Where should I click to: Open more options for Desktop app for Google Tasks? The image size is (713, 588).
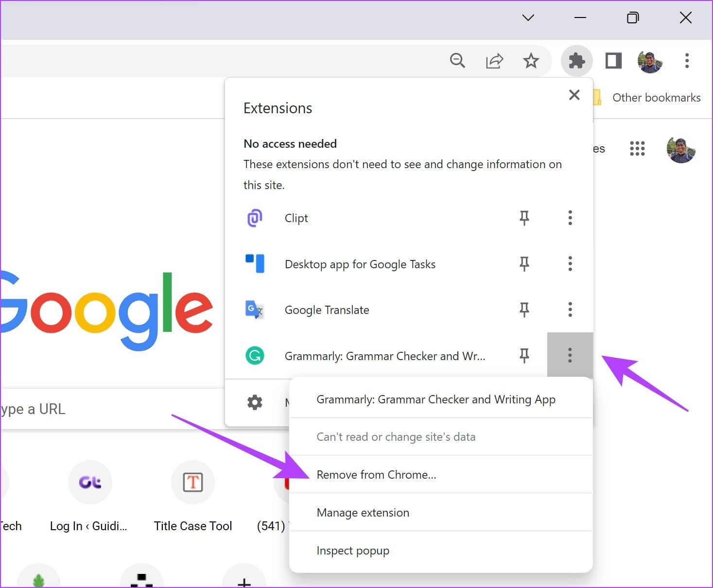pos(570,264)
